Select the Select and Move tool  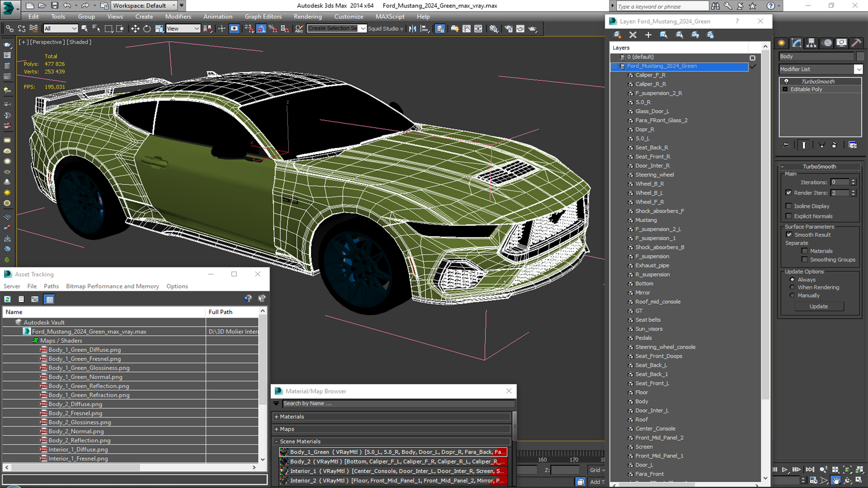coord(135,28)
